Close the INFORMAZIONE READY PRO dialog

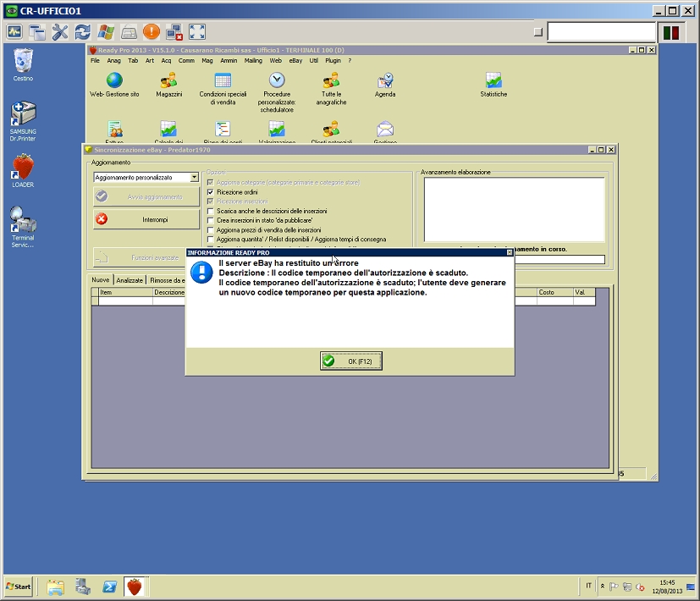pos(510,253)
